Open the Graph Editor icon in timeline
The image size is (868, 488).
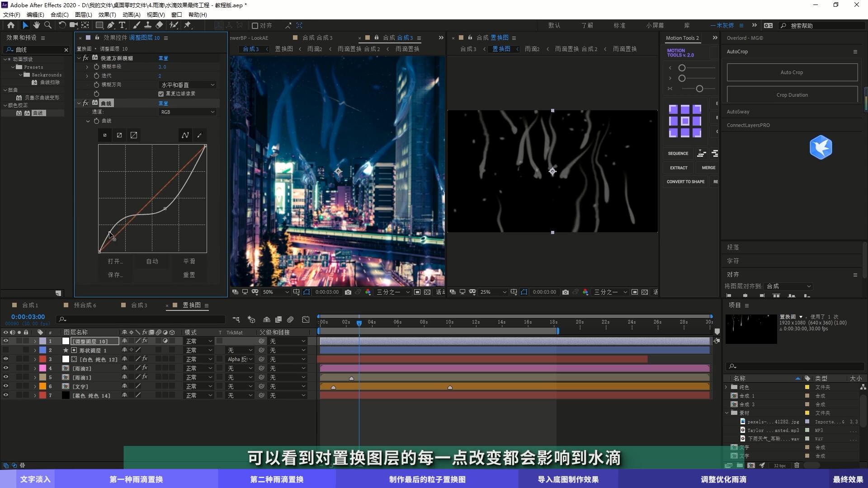pyautogui.click(x=306, y=320)
